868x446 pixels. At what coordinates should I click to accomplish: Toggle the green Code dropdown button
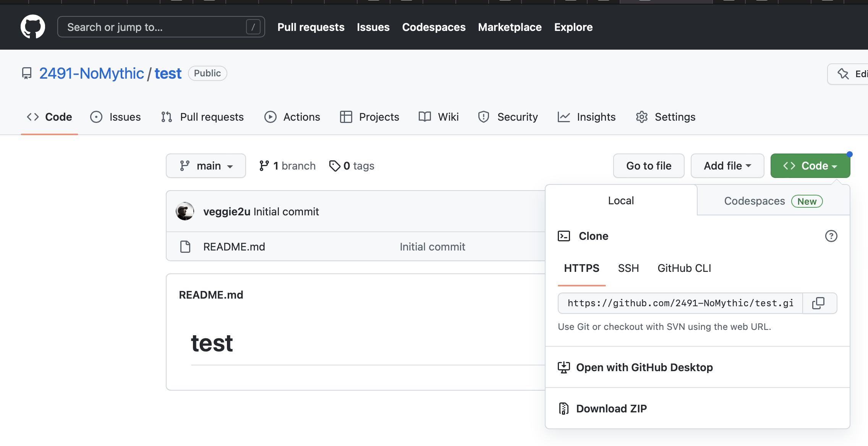coord(810,166)
